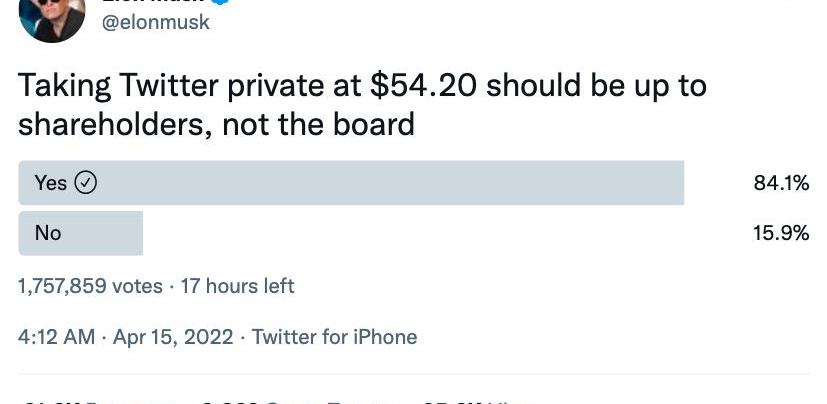The width and height of the screenshot is (827, 404).
Task: Click the Apr 15, 2022 date
Action: tap(171, 337)
